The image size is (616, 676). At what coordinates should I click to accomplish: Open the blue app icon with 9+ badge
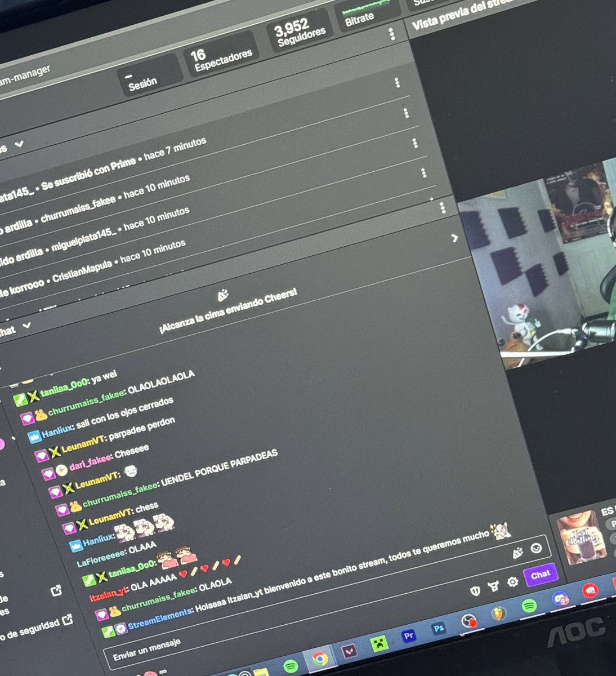(560, 599)
